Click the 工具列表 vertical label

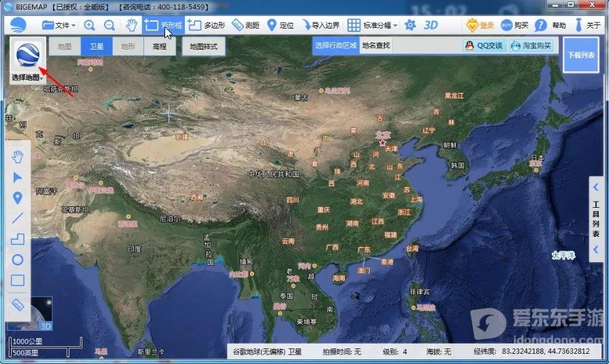click(x=596, y=219)
